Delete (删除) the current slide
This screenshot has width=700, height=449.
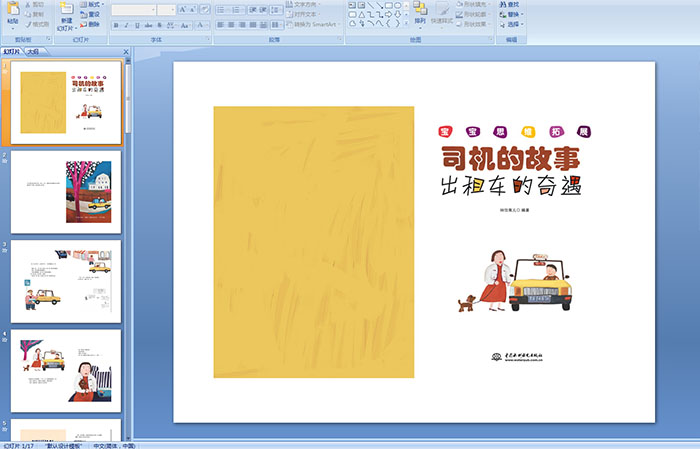pos(90,24)
